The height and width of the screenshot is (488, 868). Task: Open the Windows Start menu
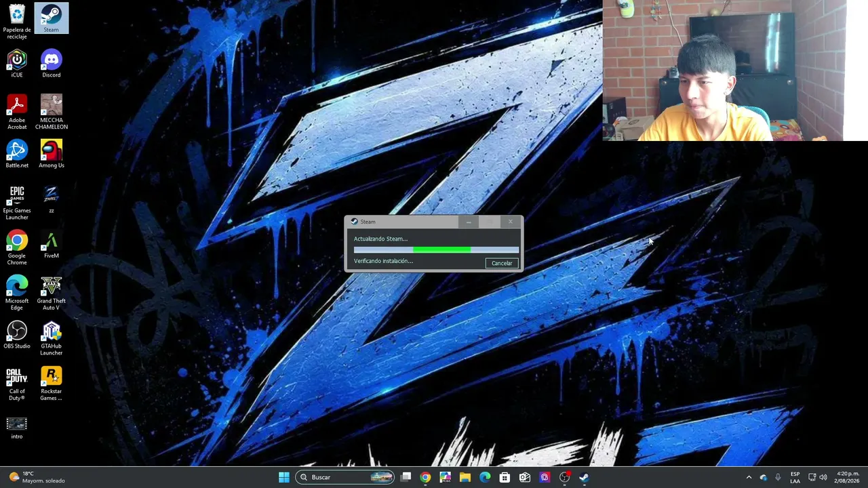pos(284,477)
